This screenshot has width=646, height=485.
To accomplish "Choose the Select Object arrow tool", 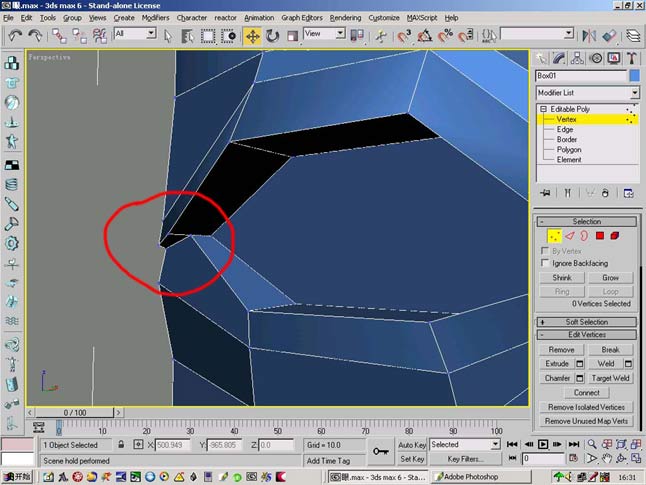I will click(168, 36).
